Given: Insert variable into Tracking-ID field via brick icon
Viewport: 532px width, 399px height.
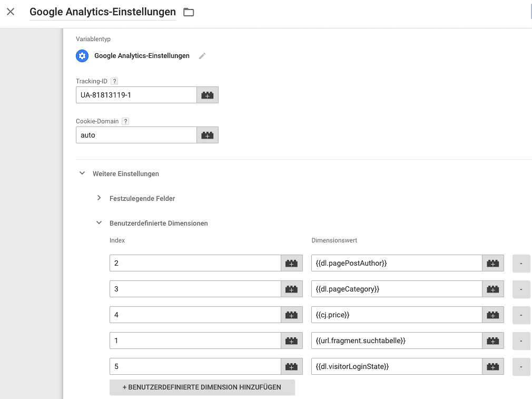Looking at the screenshot, I should pos(208,95).
